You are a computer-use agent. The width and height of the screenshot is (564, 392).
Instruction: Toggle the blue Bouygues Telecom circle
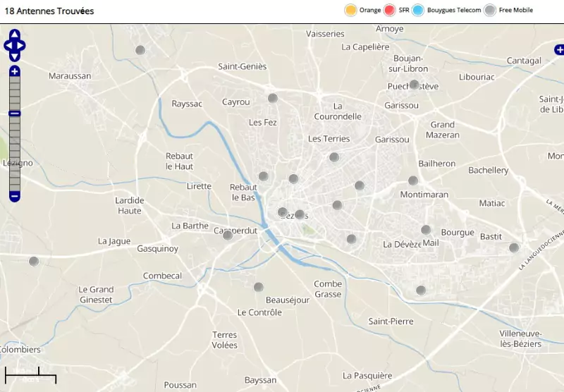coord(417,10)
